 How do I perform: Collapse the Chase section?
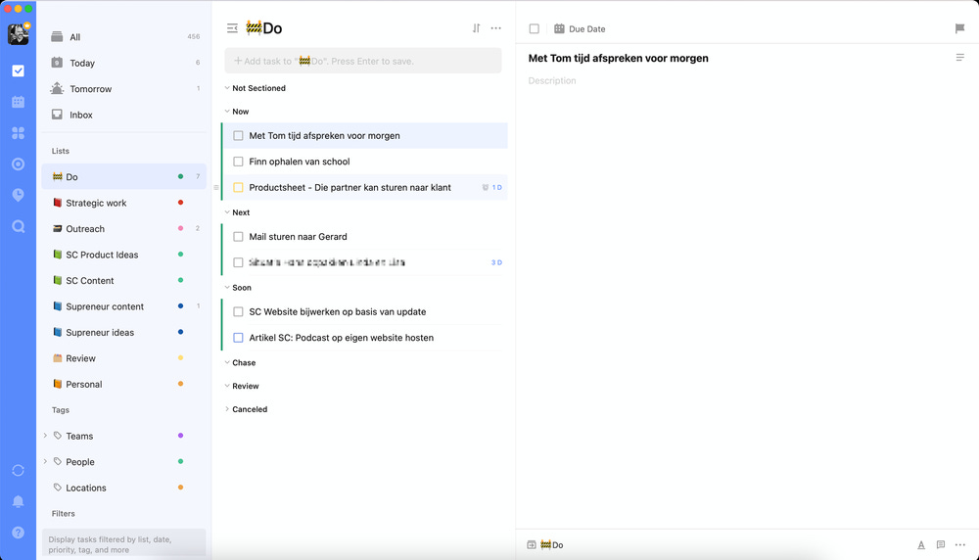pos(227,362)
